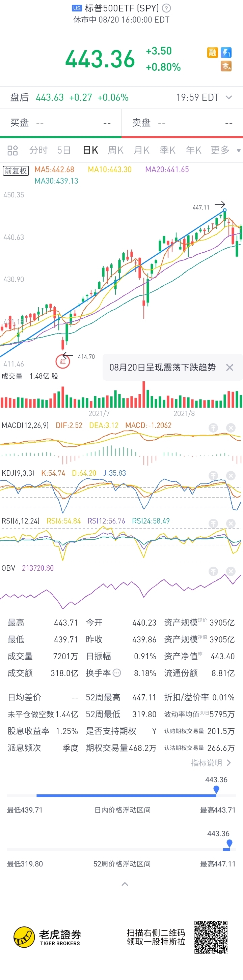Move RSI indicator to top
The image size is (243, 980).
[x=213, y=524]
